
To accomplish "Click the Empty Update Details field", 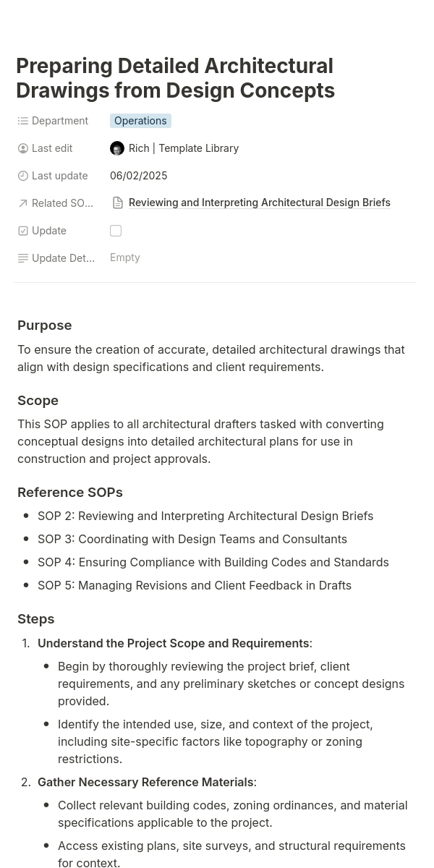I will pos(125,258).
